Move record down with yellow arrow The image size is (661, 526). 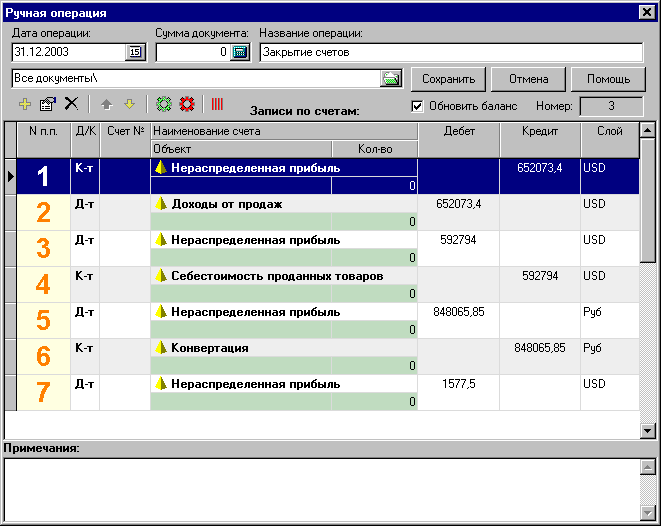pyautogui.click(x=129, y=104)
